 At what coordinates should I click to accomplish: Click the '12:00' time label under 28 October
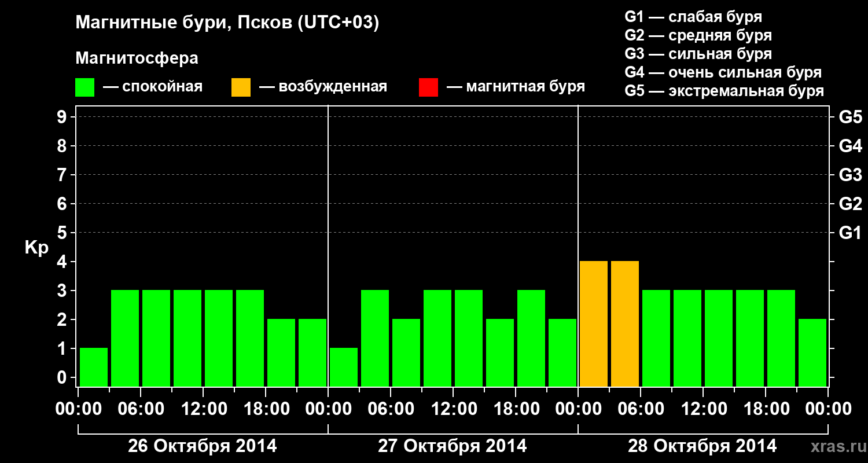[x=703, y=409]
